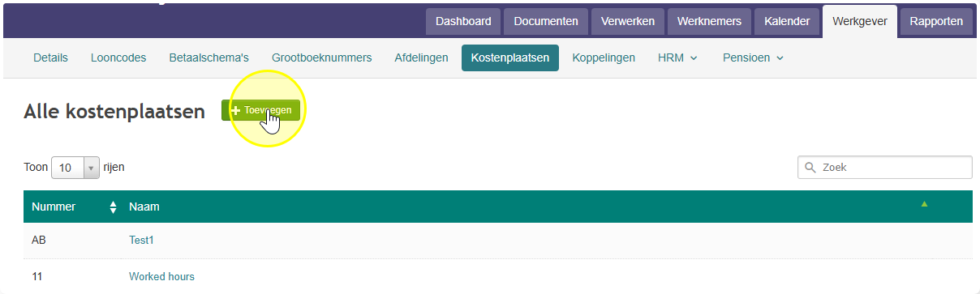Go to Afdelingen section

[x=421, y=58]
